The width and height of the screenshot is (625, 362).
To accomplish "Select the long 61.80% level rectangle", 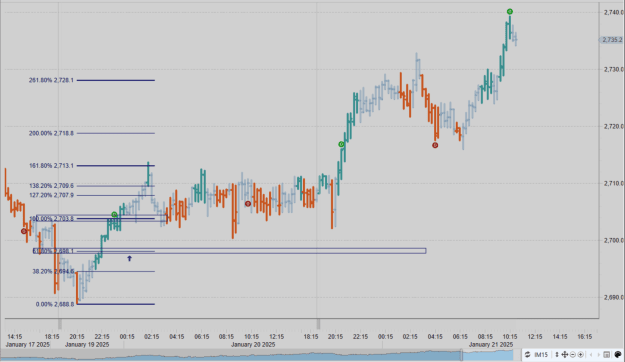I will 230,251.
